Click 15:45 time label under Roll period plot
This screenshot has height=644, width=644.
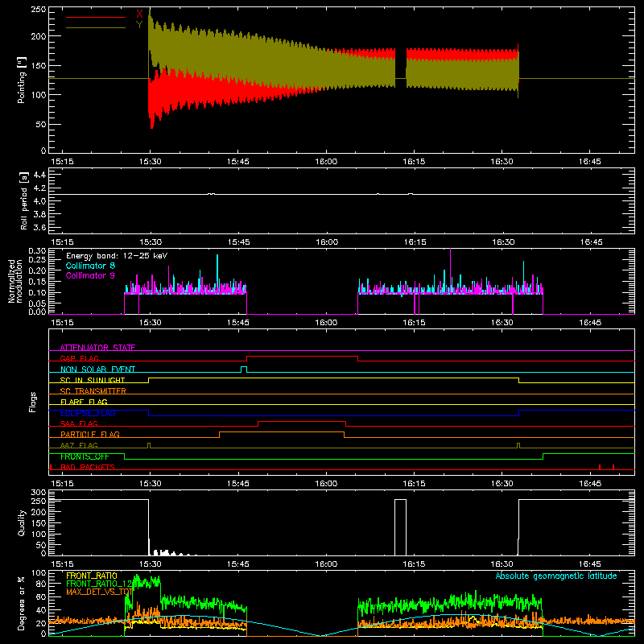(x=238, y=242)
